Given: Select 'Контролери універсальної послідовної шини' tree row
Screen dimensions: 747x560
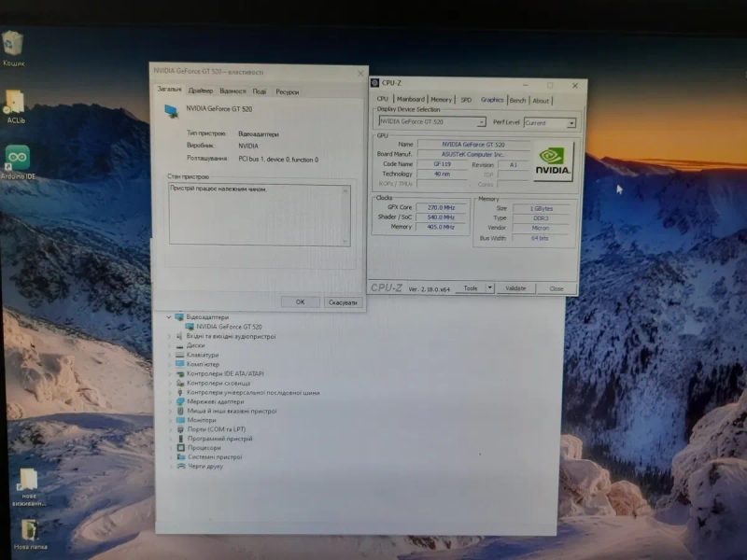Looking at the screenshot, I should tap(253, 392).
